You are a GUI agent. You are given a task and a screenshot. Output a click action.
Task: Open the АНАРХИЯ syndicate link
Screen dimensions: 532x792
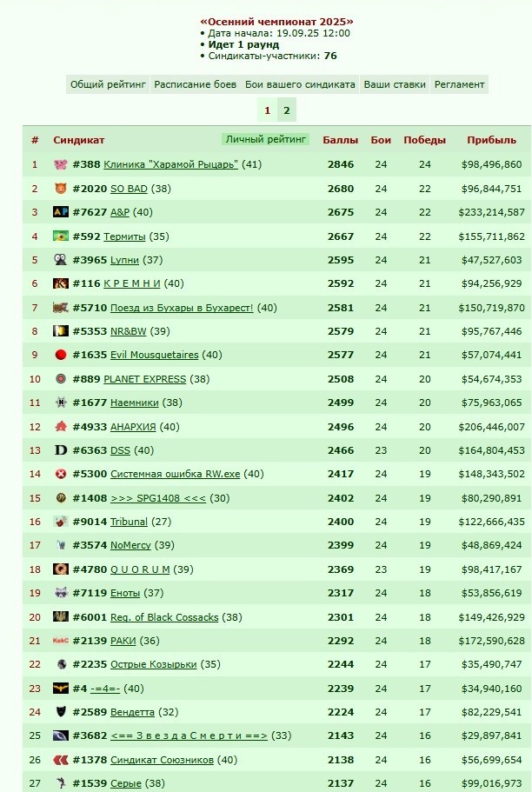133,427
